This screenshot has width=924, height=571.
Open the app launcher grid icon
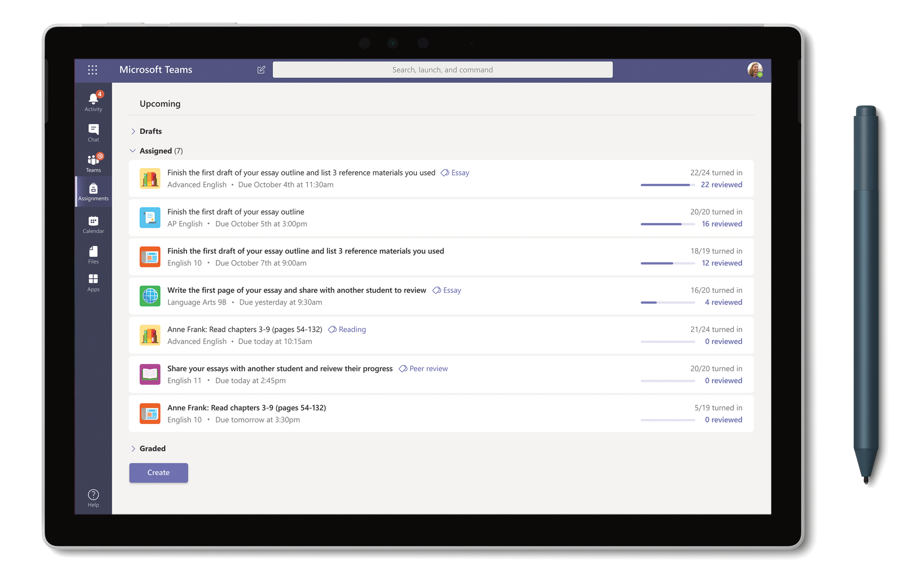92,70
